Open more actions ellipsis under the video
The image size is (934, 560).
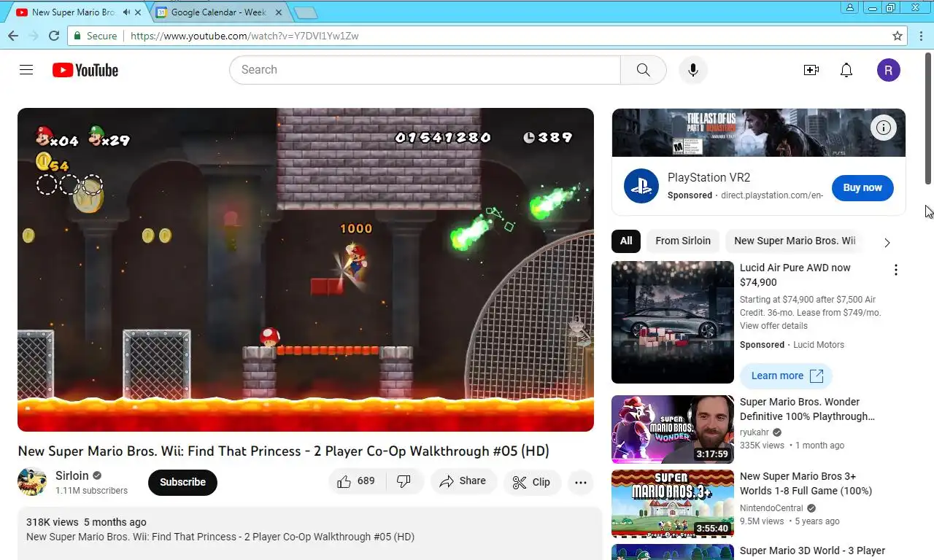pos(581,482)
